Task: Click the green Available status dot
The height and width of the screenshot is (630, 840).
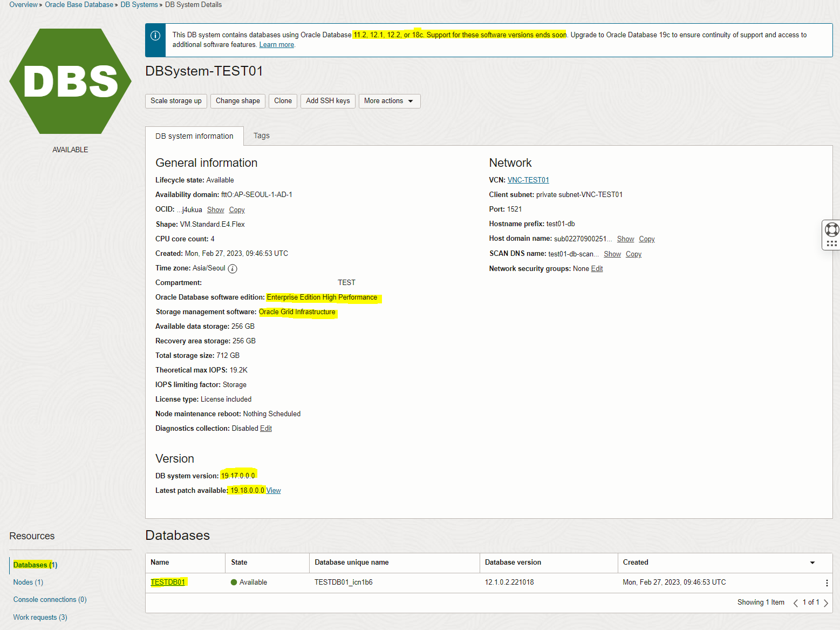Action: point(234,582)
